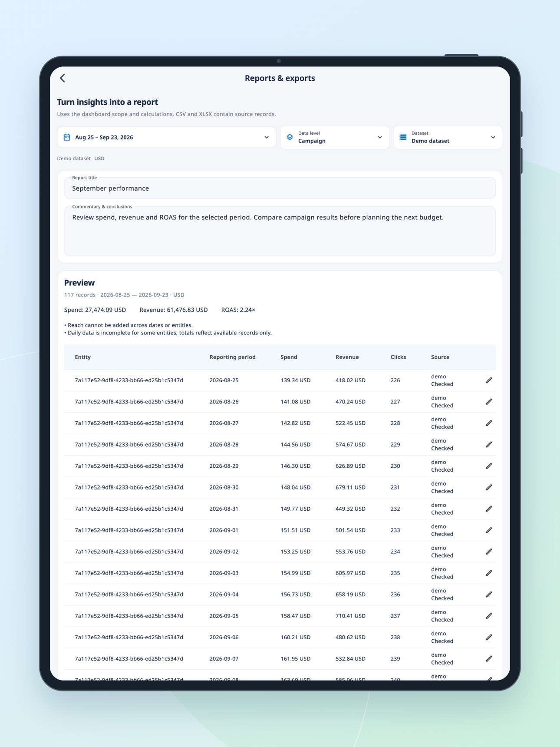
Task: Click the 449.32 USD revenue cell
Action: 350,509
